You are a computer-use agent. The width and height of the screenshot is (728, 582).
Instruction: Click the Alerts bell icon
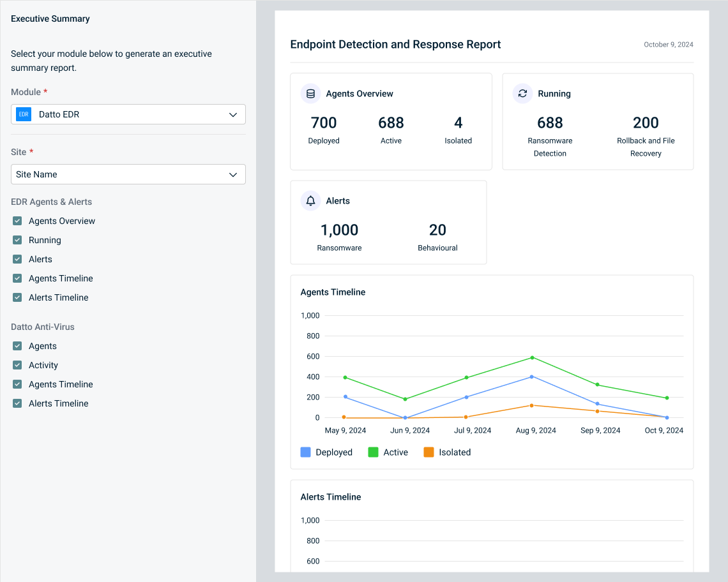coord(310,201)
